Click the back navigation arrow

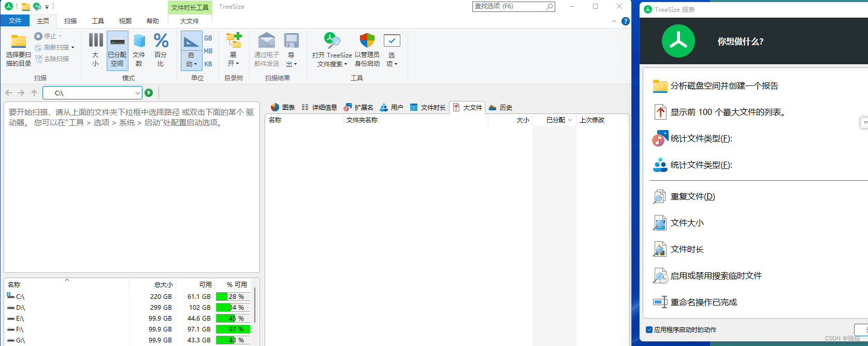coord(8,93)
